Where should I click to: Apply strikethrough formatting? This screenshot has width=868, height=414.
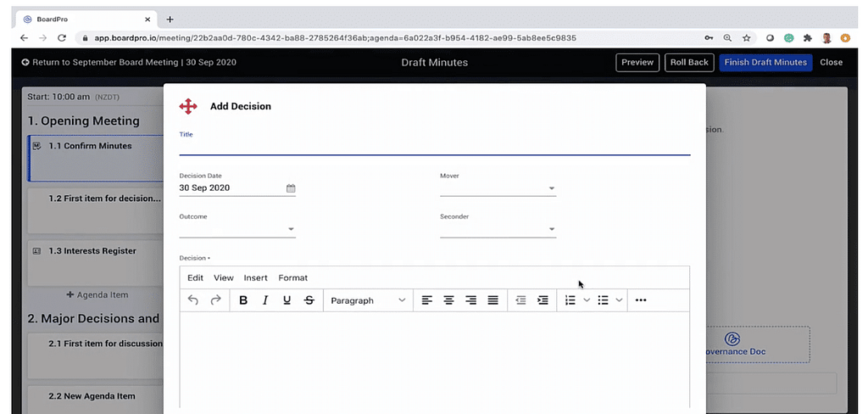click(x=309, y=300)
